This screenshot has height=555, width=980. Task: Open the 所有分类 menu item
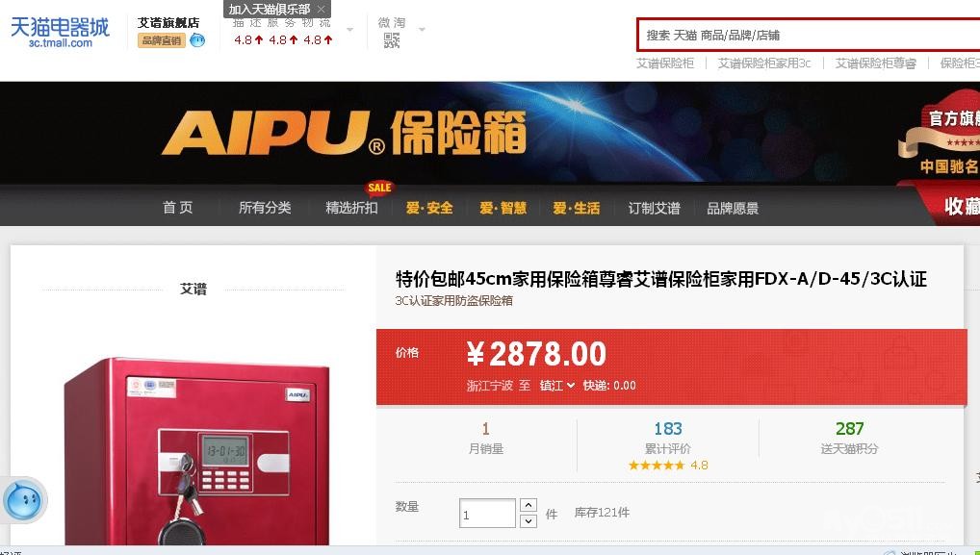265,208
